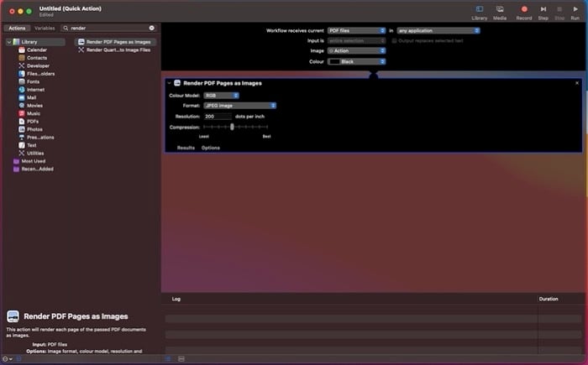
Task: Remove the Render PDF Pages action
Action: pos(577,83)
